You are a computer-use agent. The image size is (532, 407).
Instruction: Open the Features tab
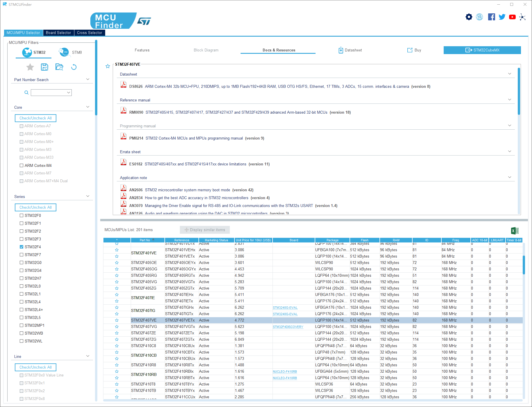click(x=142, y=50)
